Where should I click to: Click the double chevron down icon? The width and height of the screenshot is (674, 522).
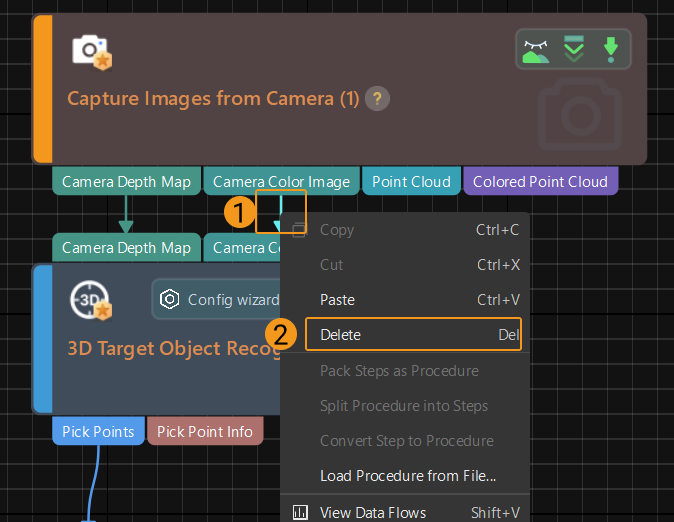pyautogui.click(x=573, y=49)
